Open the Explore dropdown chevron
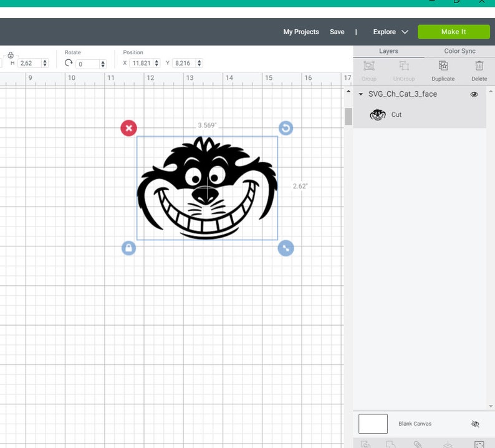 [x=405, y=32]
